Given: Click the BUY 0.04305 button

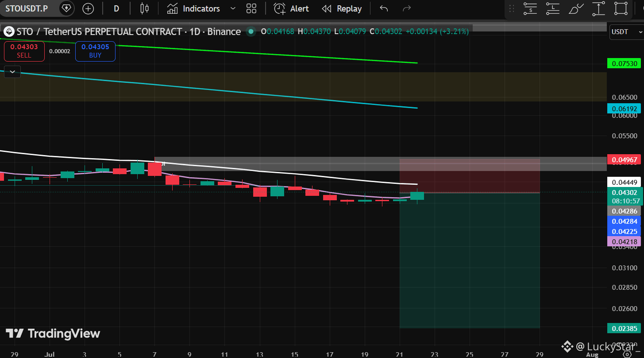Looking at the screenshot, I should [x=95, y=51].
